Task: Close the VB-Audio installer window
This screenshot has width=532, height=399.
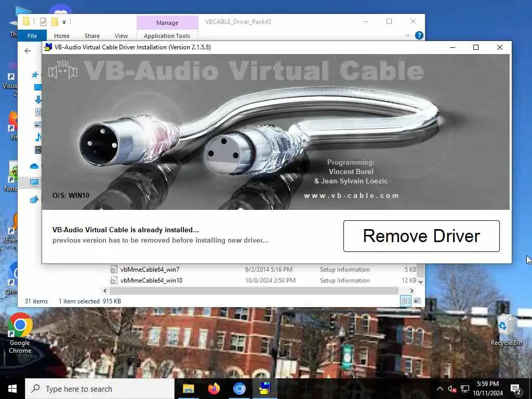Action: click(x=499, y=47)
